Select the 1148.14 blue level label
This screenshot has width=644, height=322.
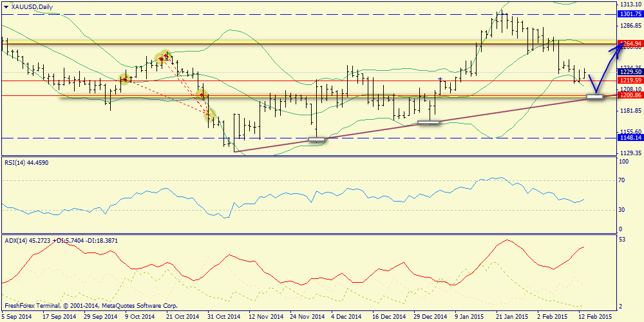click(x=630, y=138)
